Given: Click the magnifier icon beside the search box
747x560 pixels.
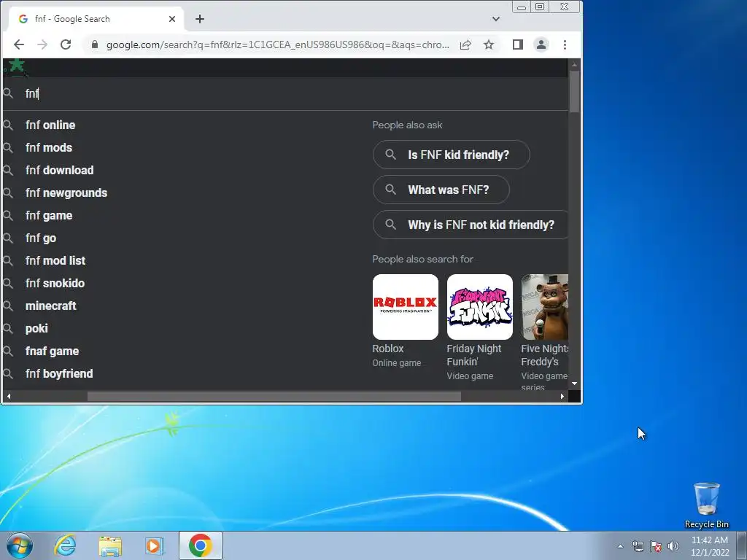Looking at the screenshot, I should (x=8, y=93).
